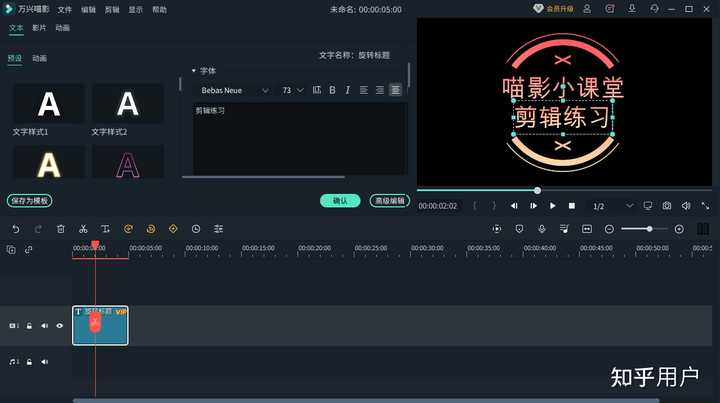Open the 文件 menu

[x=64, y=10]
